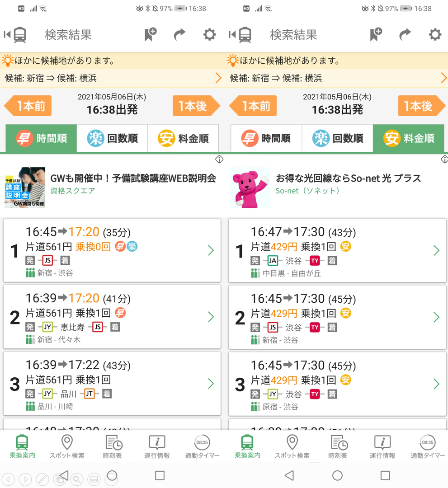Open candidate list arrow beside 新宿⇒横浜 on left
The width and height of the screenshot is (448, 488).
[x=218, y=78]
